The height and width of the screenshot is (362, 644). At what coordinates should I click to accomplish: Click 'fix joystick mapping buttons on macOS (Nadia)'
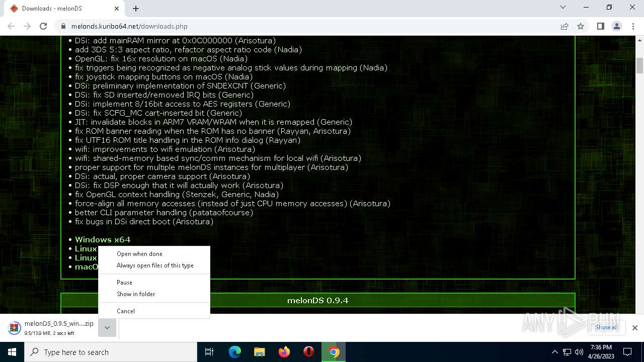[164, 77]
